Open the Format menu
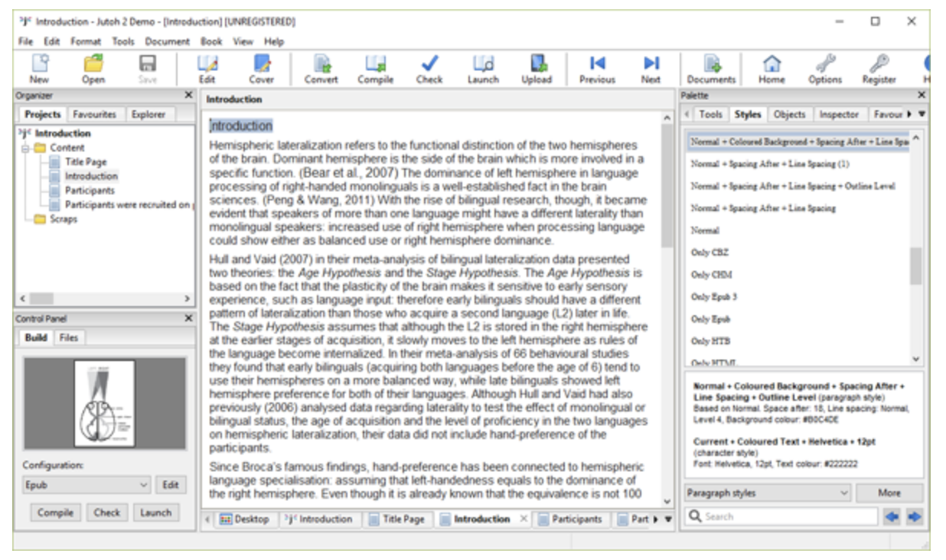The width and height of the screenshot is (946, 560). coord(86,41)
